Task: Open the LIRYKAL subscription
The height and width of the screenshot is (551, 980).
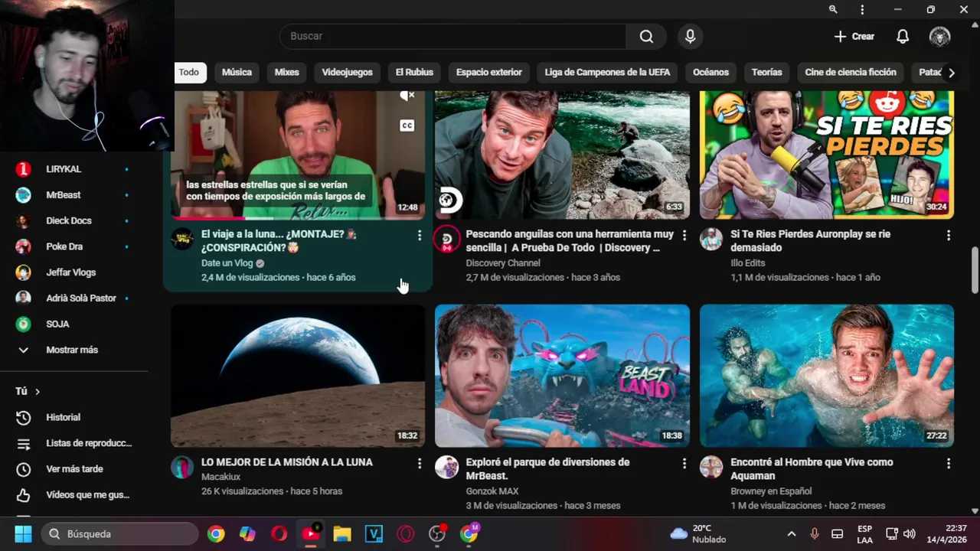Action: pos(72,169)
